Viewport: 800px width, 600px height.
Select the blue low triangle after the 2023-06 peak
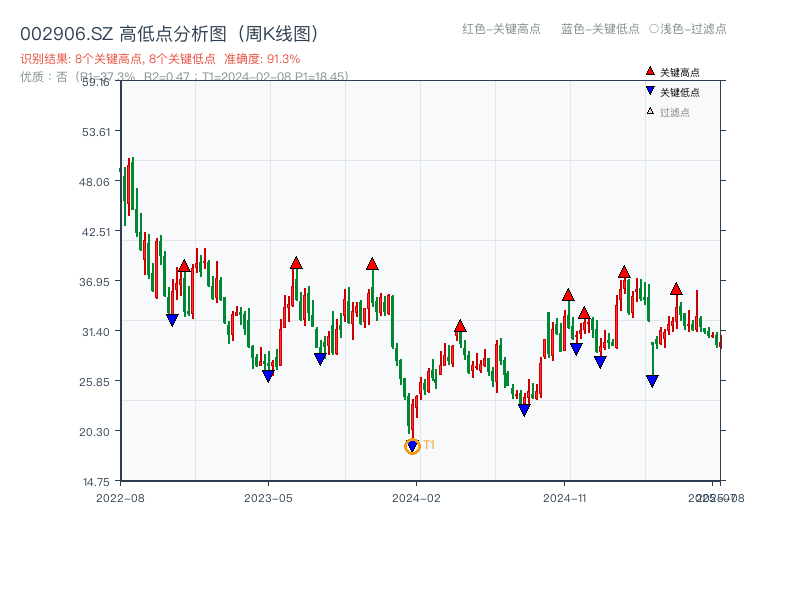tap(320, 359)
